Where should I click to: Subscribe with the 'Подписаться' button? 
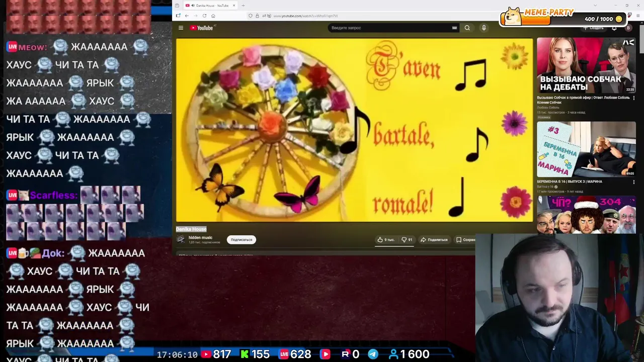242,240
